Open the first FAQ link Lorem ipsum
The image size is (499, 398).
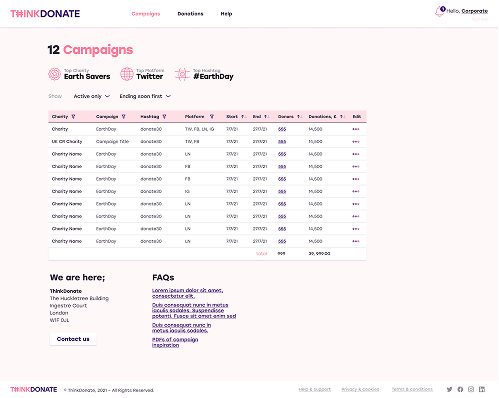187,293
